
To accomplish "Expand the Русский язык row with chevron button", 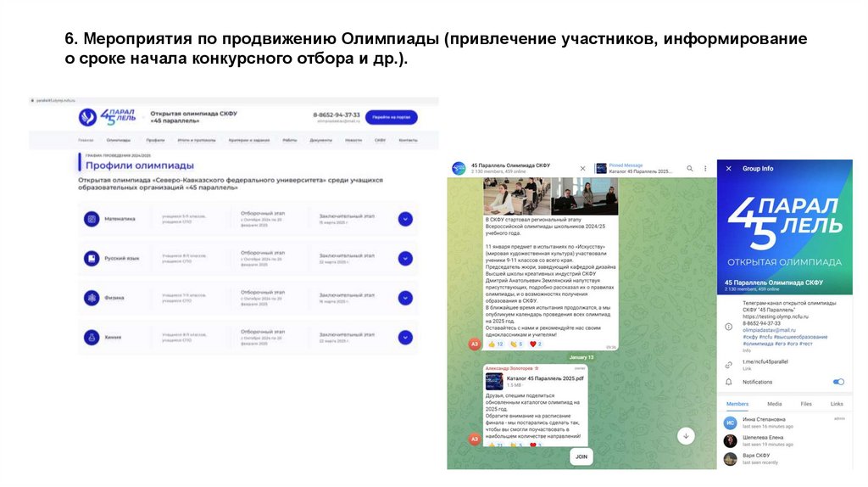I will tap(405, 258).
